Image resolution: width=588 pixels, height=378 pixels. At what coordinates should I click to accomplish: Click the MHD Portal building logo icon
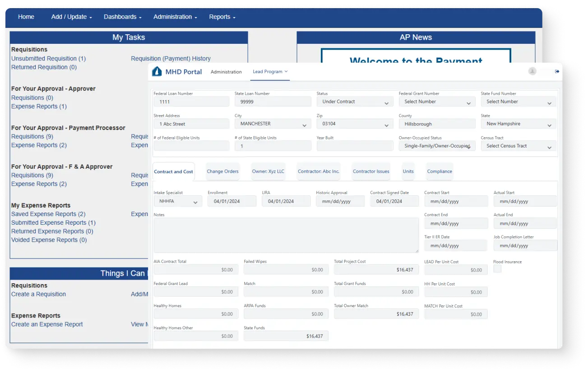[157, 71]
